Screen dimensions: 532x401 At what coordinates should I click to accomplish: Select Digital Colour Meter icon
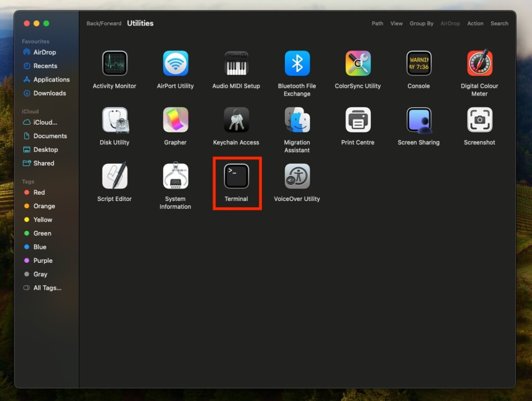[x=479, y=64]
